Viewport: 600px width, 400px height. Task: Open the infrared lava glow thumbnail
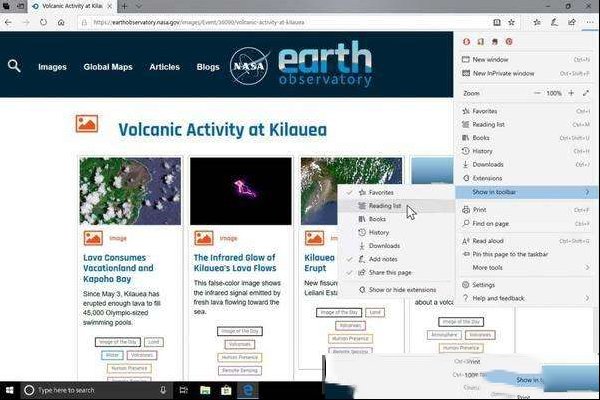241,191
